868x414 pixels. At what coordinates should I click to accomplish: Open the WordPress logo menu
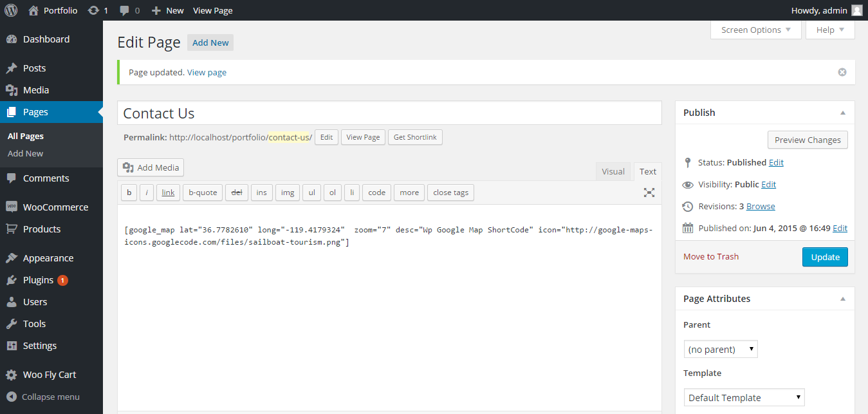[11, 10]
